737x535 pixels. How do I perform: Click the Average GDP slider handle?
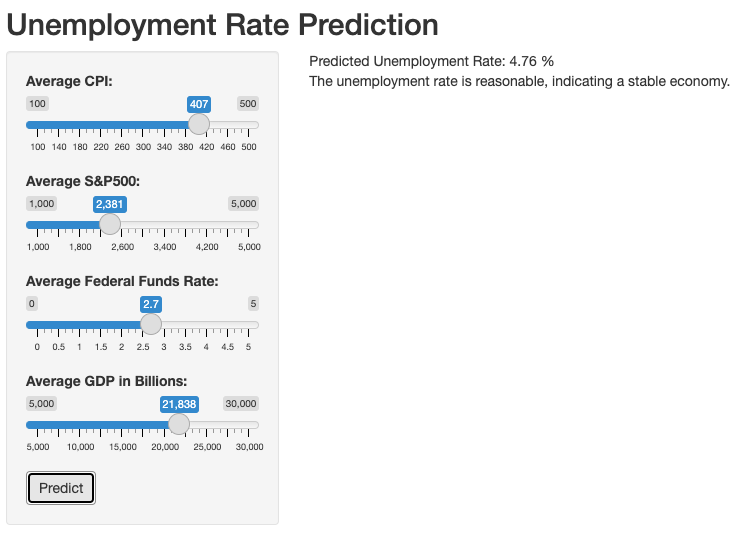coord(179,424)
